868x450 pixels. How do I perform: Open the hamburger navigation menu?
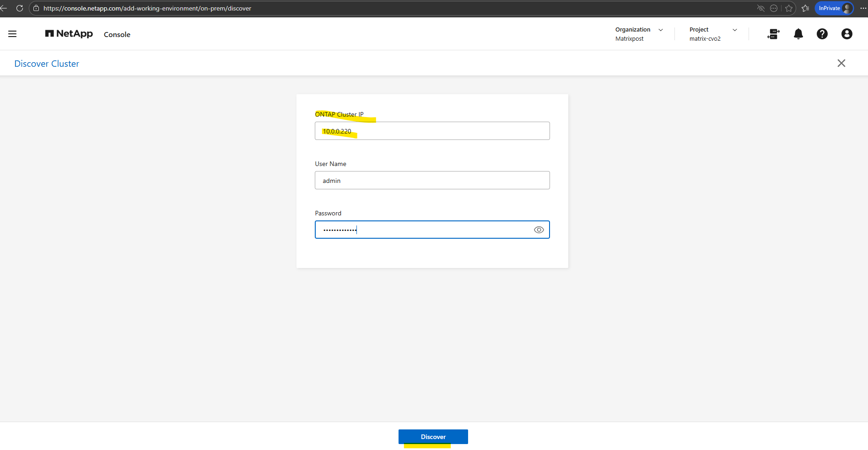(12, 34)
